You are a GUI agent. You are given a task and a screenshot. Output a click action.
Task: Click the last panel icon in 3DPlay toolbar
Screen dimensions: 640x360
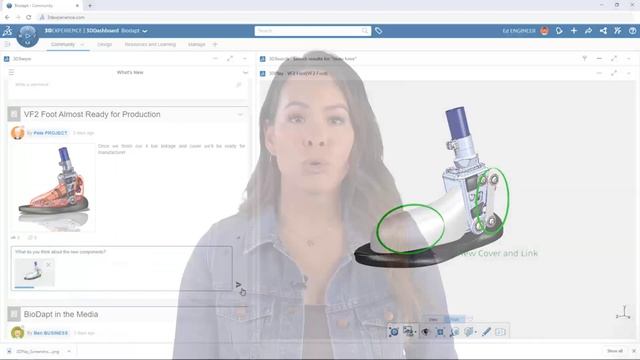[500, 332]
